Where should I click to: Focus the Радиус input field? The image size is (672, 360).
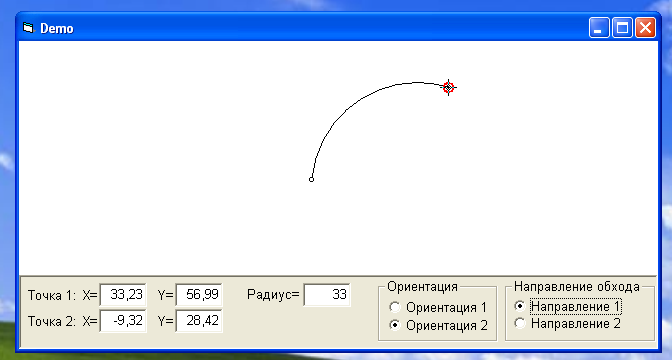pyautogui.click(x=327, y=294)
